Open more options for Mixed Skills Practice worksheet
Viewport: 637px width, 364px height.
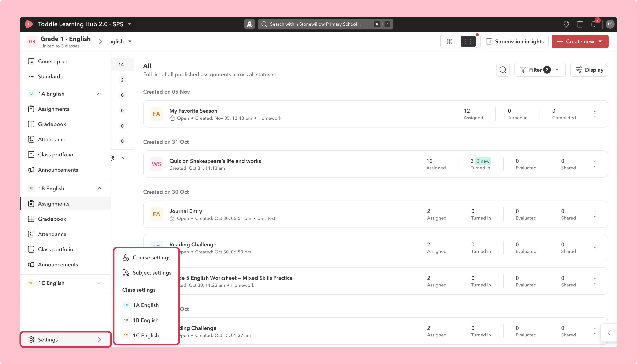[x=595, y=281]
